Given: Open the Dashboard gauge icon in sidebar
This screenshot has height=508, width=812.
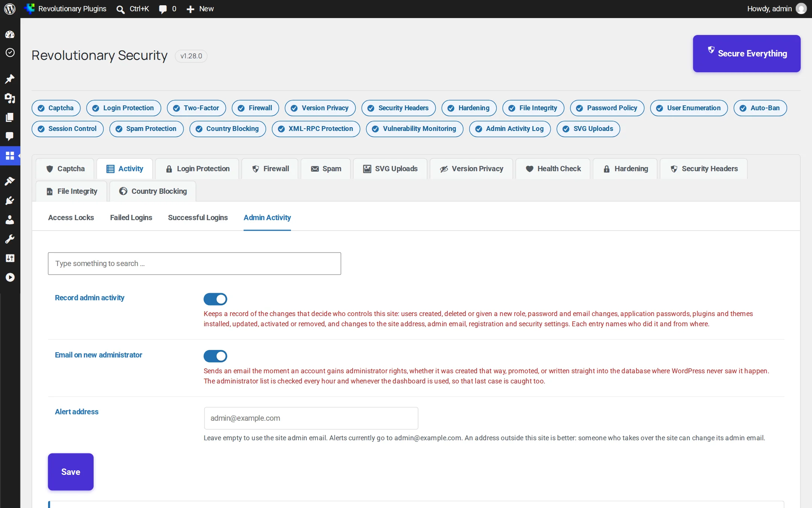Looking at the screenshot, I should tap(10, 35).
